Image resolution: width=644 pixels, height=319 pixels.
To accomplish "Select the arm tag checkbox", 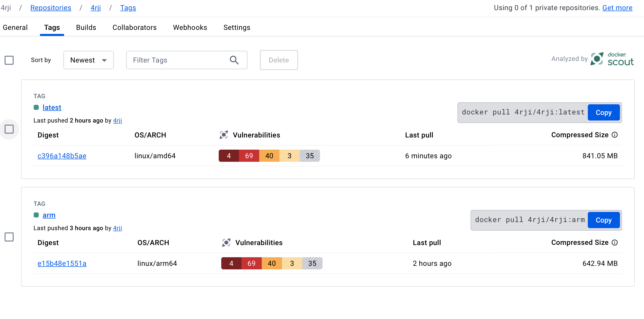I will 9,237.
